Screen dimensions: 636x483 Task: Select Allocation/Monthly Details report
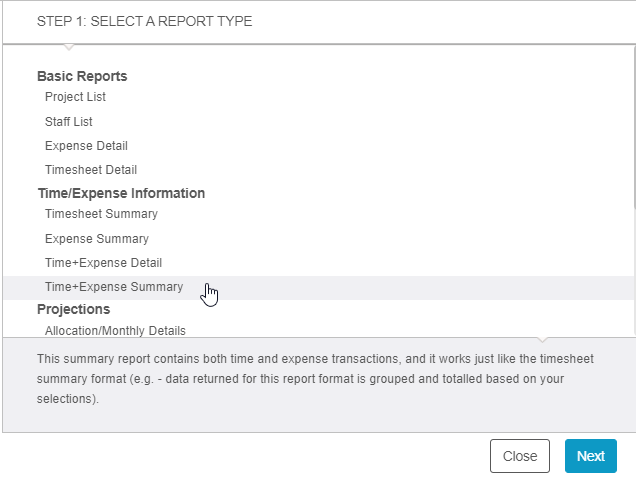pyautogui.click(x=115, y=331)
